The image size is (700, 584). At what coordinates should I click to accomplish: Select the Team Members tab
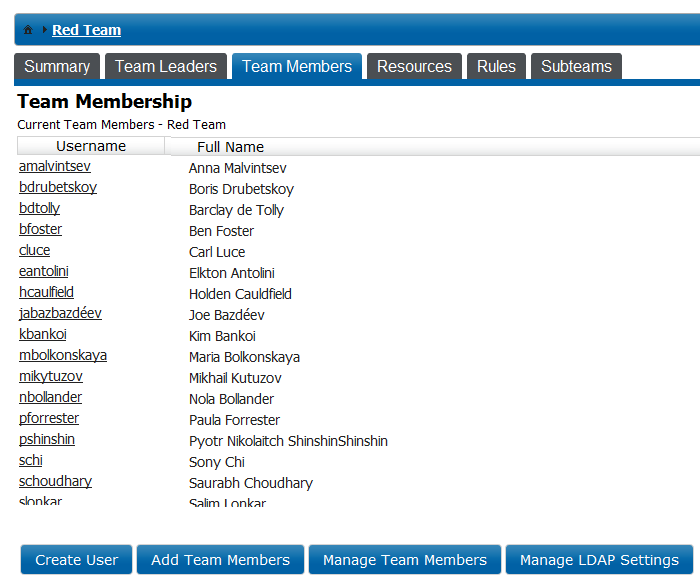pyautogui.click(x=297, y=67)
